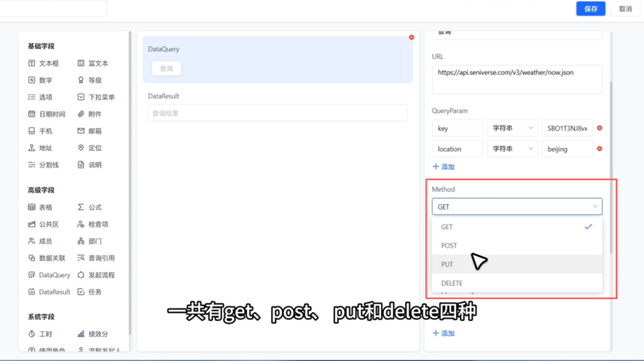Remove the DataQuery component from canvas

pos(411,38)
